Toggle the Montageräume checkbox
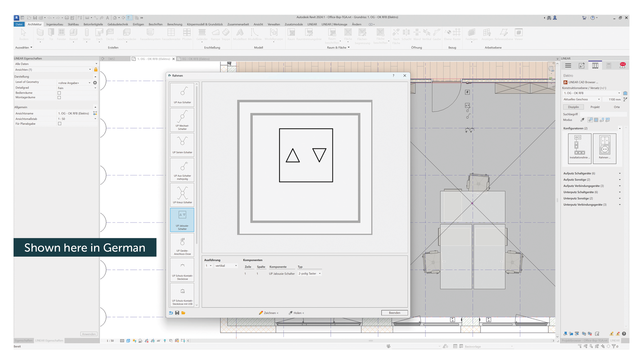Viewport: 643px width, 364px height. (59, 98)
